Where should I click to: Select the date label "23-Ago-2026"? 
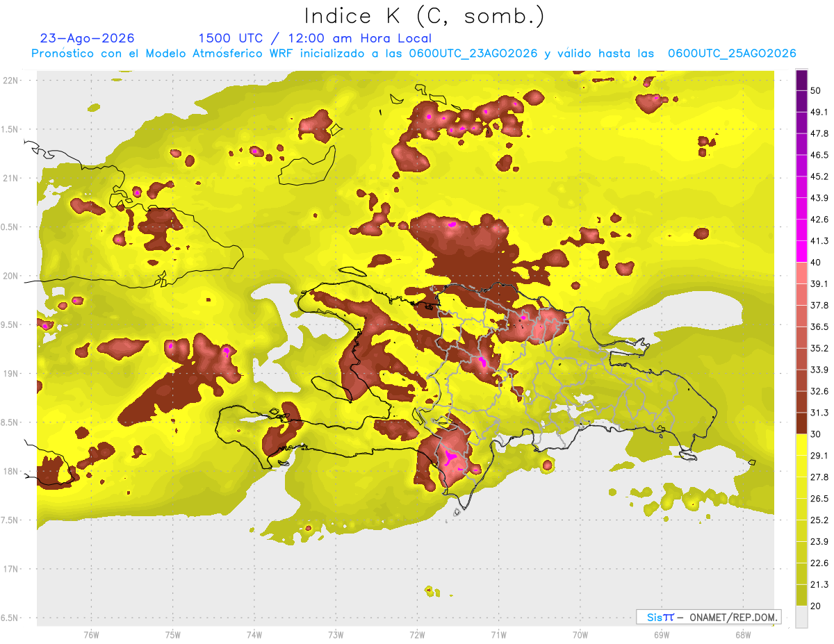88,38
